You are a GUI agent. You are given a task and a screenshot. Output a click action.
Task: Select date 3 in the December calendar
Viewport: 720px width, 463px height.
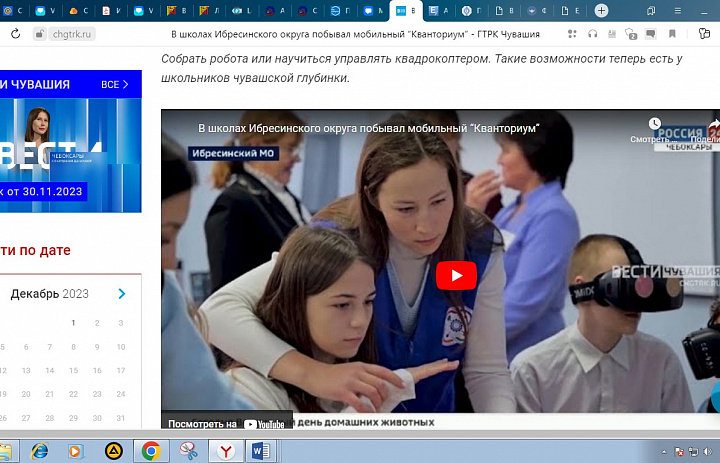click(x=121, y=323)
